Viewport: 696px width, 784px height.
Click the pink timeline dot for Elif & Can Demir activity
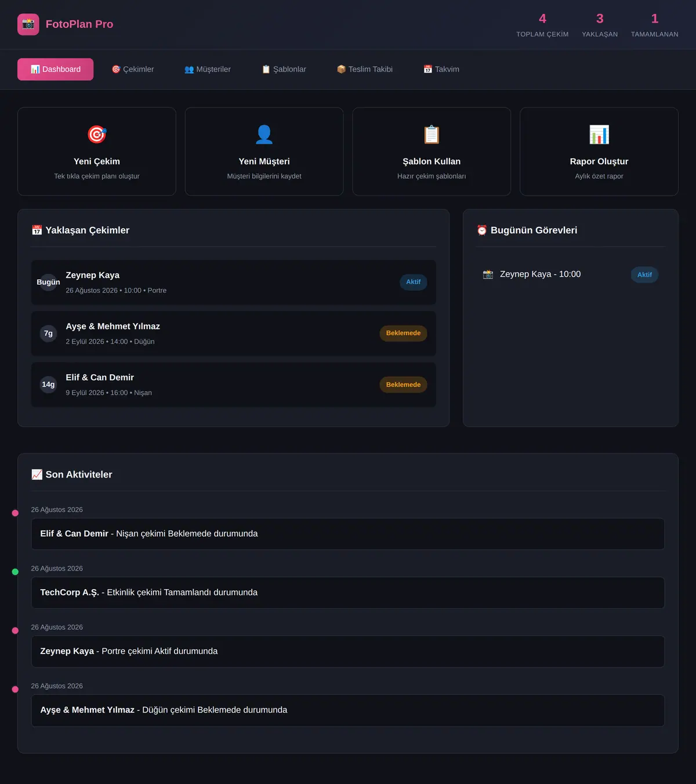click(x=15, y=513)
